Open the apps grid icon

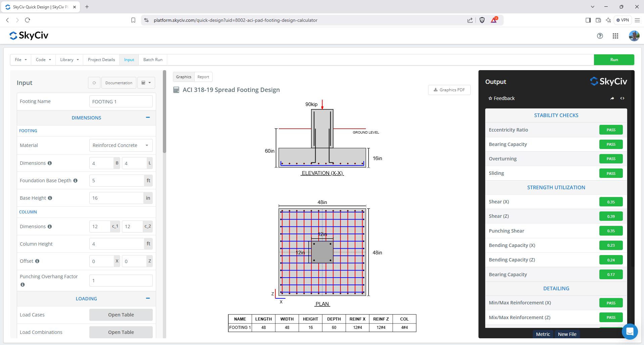[615, 36]
